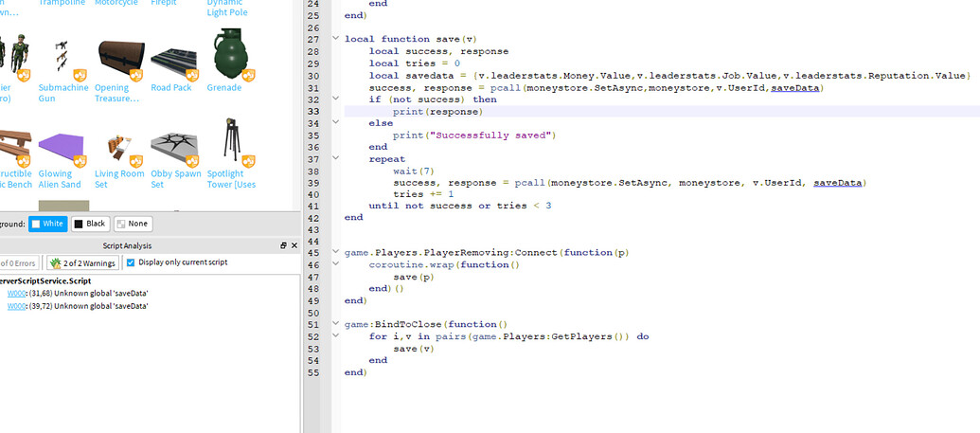This screenshot has width=980, height=433.
Task: Collapse the else block at line 34
Action: [335, 123]
